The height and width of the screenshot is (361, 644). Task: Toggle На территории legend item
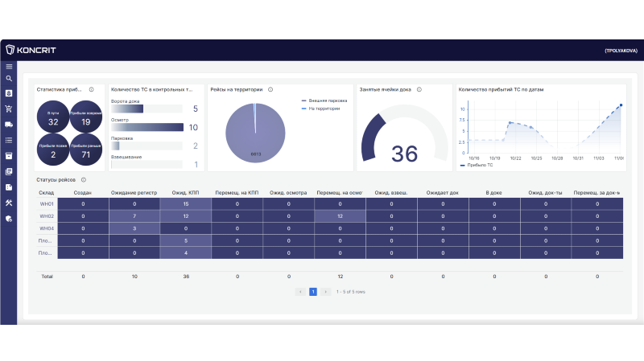pyautogui.click(x=320, y=109)
